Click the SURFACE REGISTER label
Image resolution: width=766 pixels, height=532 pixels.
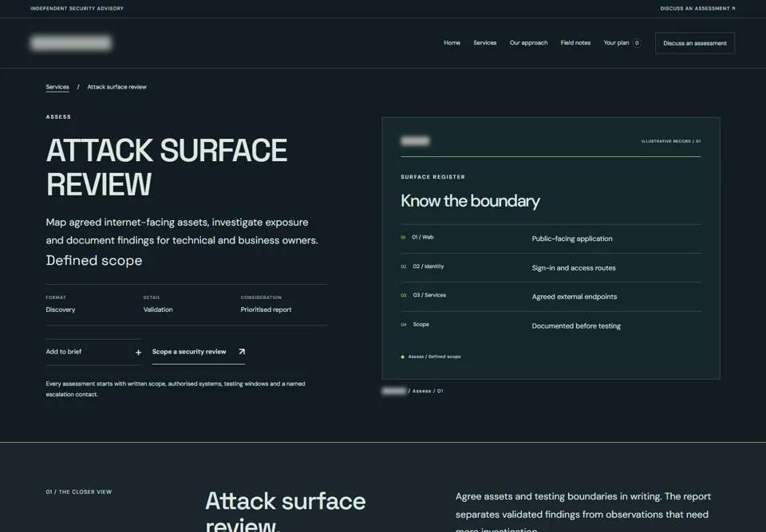click(x=432, y=177)
